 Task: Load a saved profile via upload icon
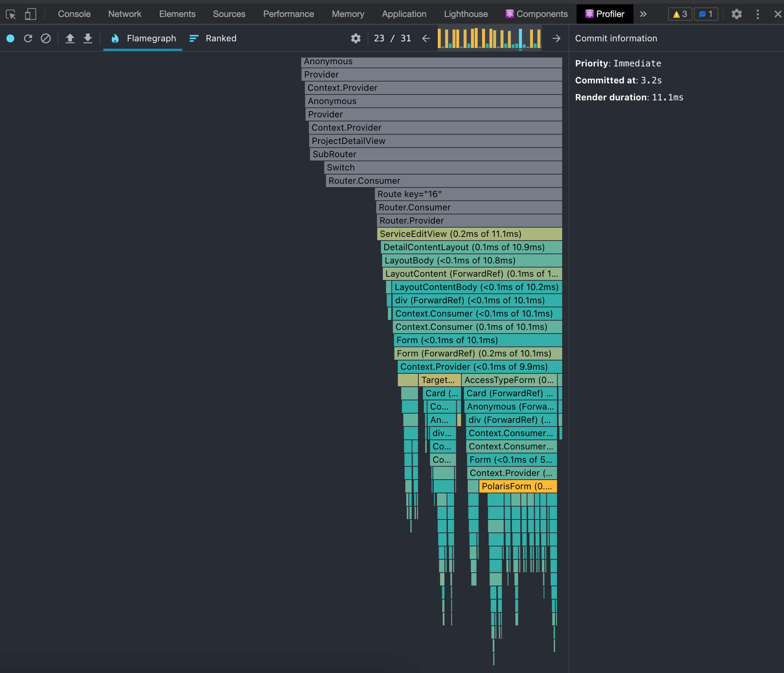[70, 38]
